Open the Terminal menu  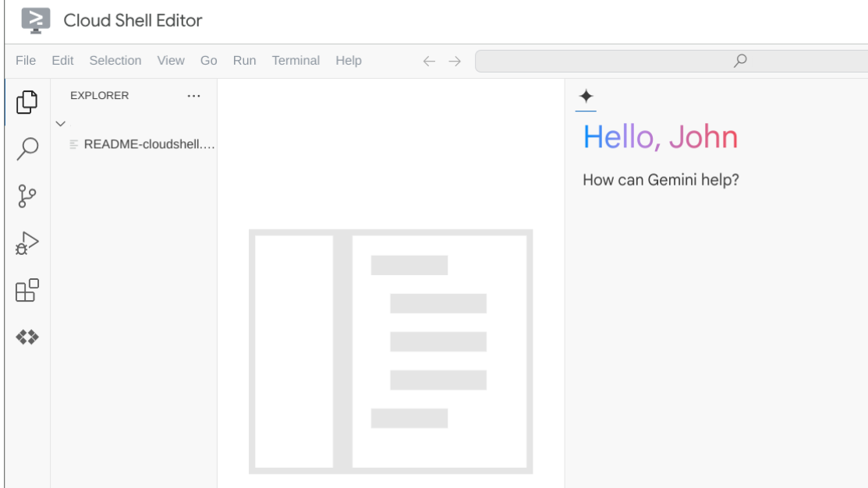coord(296,60)
